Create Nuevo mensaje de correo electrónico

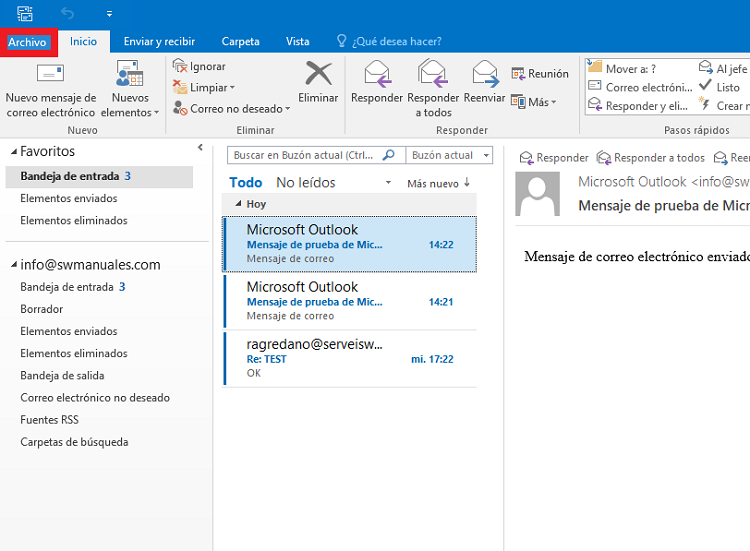[51, 89]
